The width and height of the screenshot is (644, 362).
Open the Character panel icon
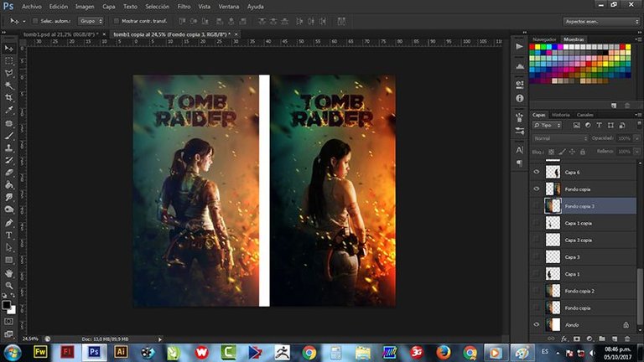tap(520, 150)
